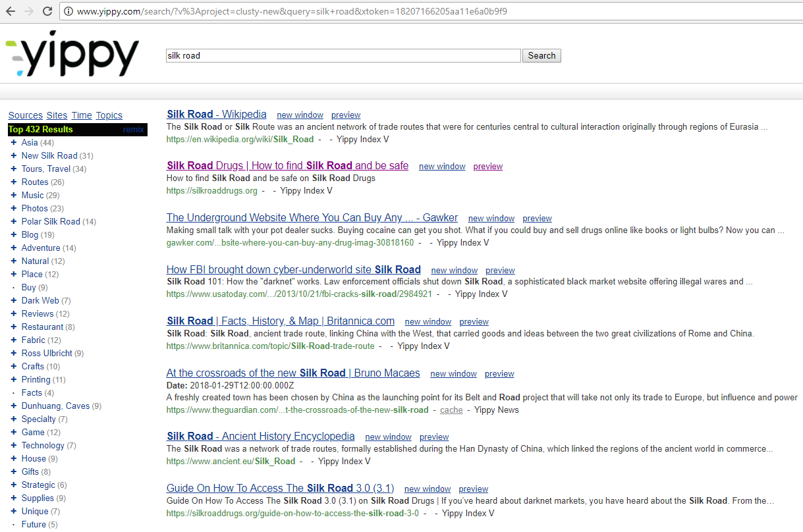Open Silk Road - Wikipedia result
The height and width of the screenshot is (532, 803).
[217, 114]
